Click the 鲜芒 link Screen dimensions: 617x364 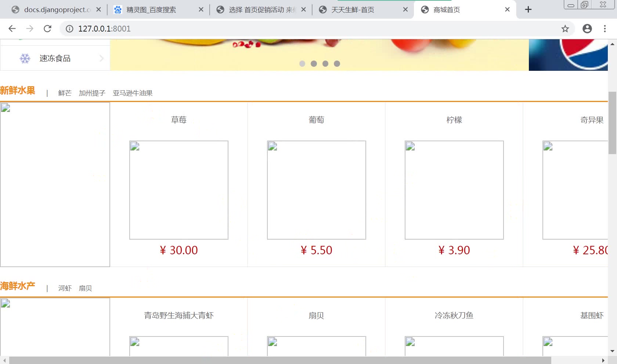[65, 93]
